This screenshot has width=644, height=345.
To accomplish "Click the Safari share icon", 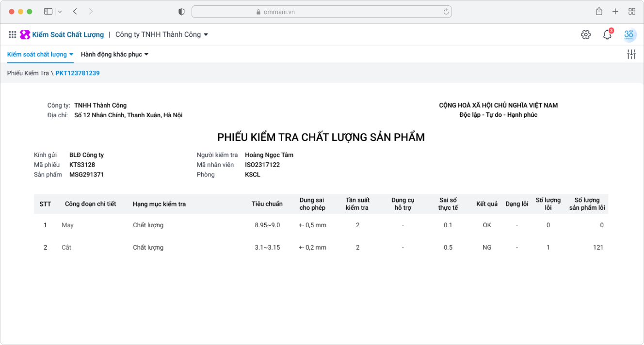I will (x=599, y=12).
